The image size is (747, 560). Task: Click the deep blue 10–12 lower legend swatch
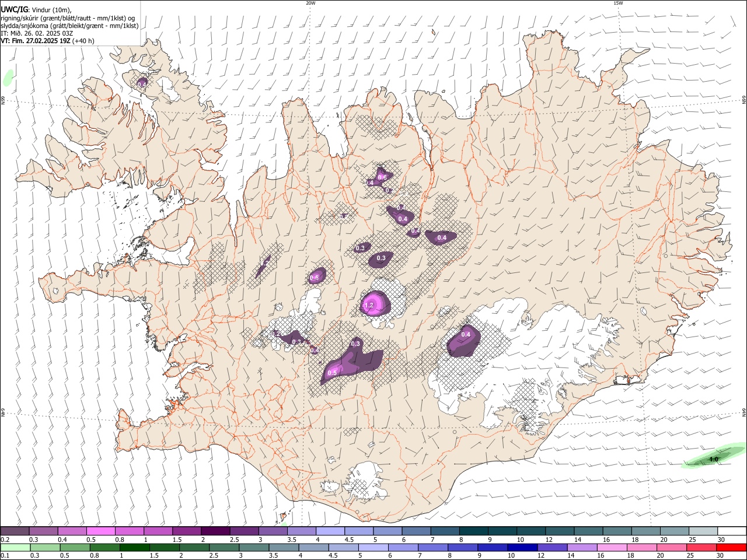click(522, 548)
